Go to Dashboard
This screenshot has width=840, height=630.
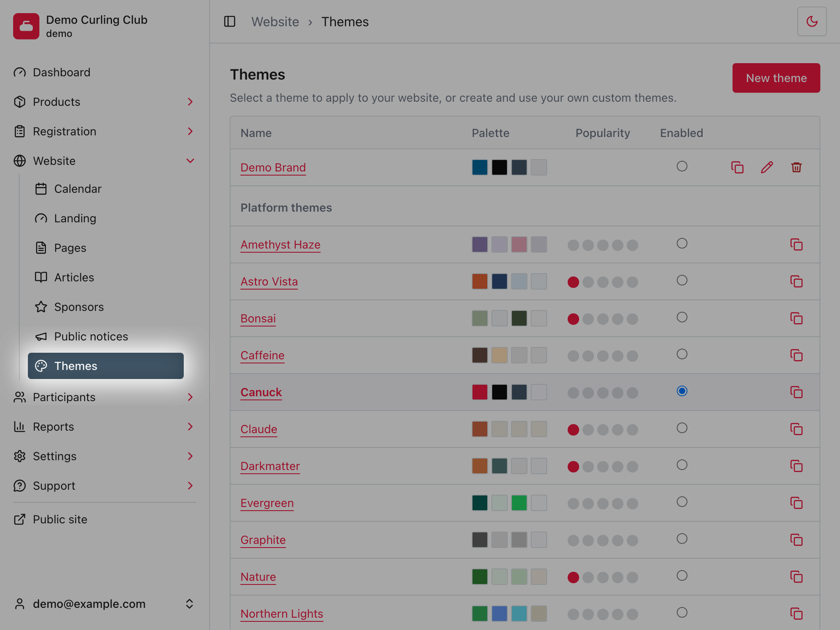click(x=105, y=72)
